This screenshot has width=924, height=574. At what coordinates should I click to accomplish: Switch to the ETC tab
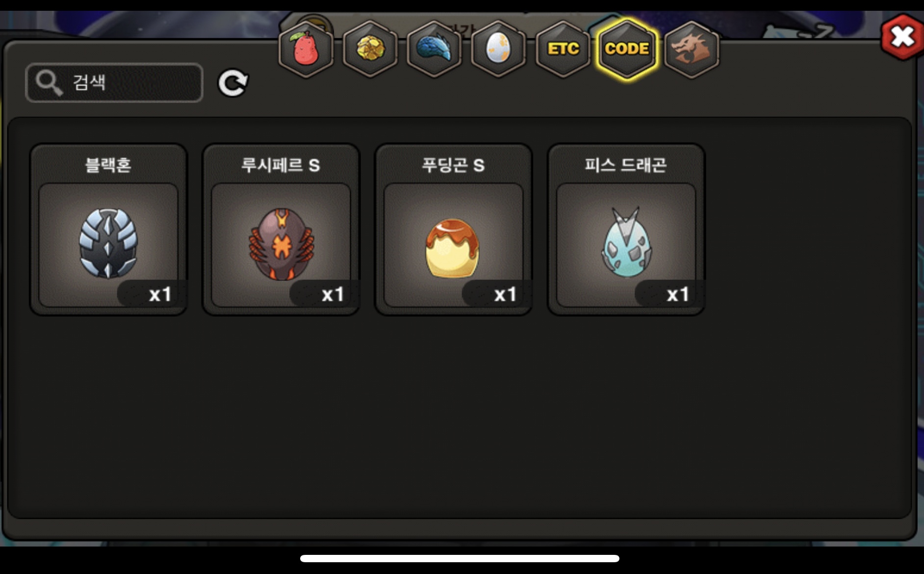click(563, 49)
